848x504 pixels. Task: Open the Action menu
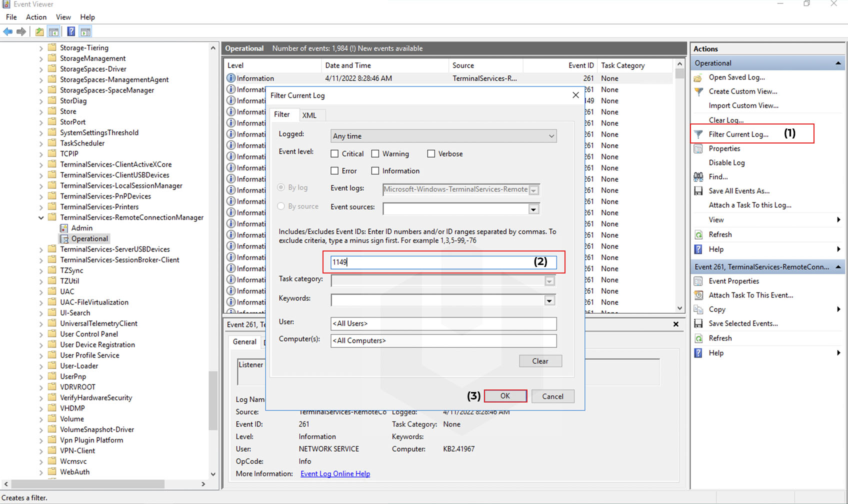[36, 16]
